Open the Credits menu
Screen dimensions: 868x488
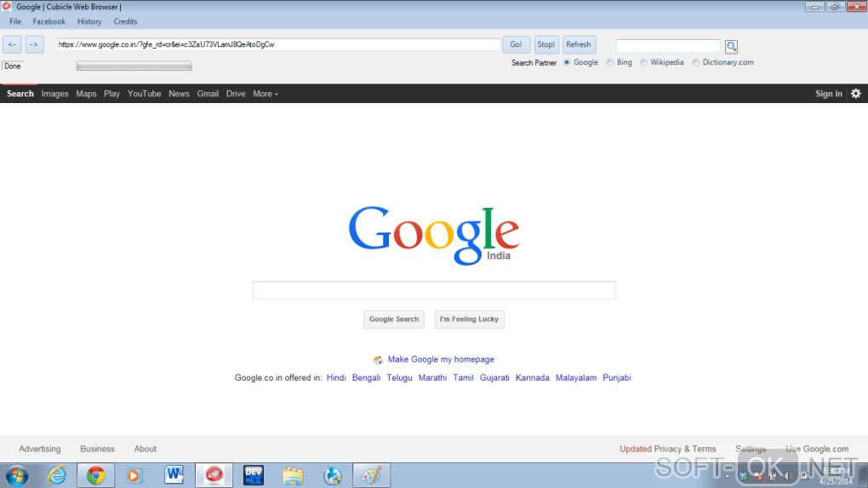coord(125,21)
